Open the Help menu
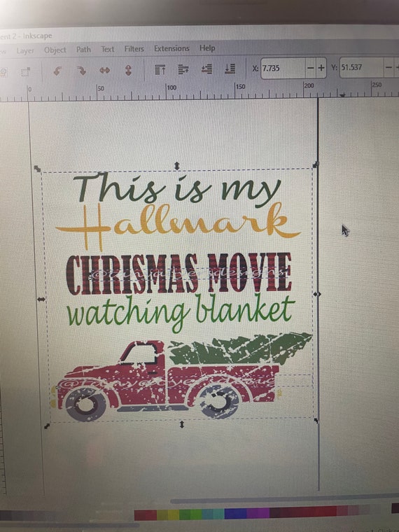Image resolution: width=399 pixels, height=532 pixels. coord(207,48)
